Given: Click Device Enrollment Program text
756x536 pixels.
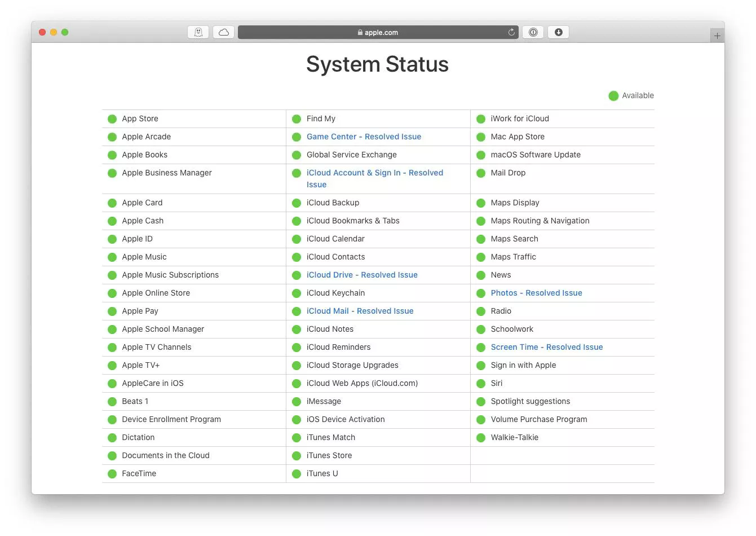Looking at the screenshot, I should click(x=171, y=419).
